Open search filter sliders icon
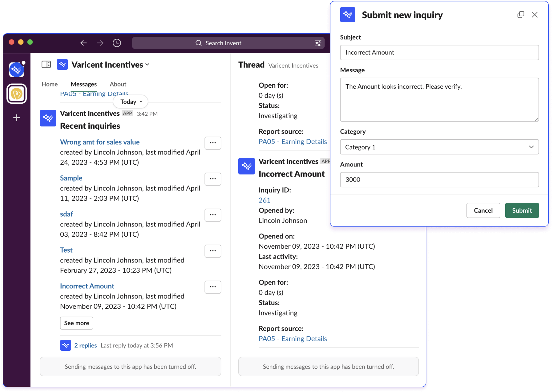The width and height of the screenshot is (553, 392). click(x=318, y=43)
